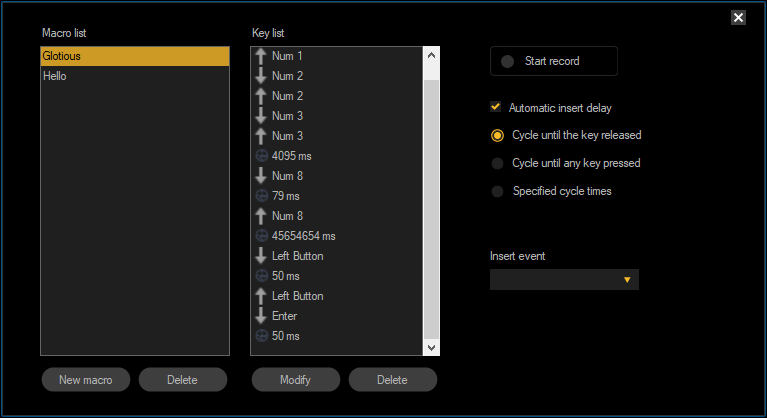Click the down arrow icon beside Left Button
Viewport: 767px width, 418px height.
(x=261, y=256)
